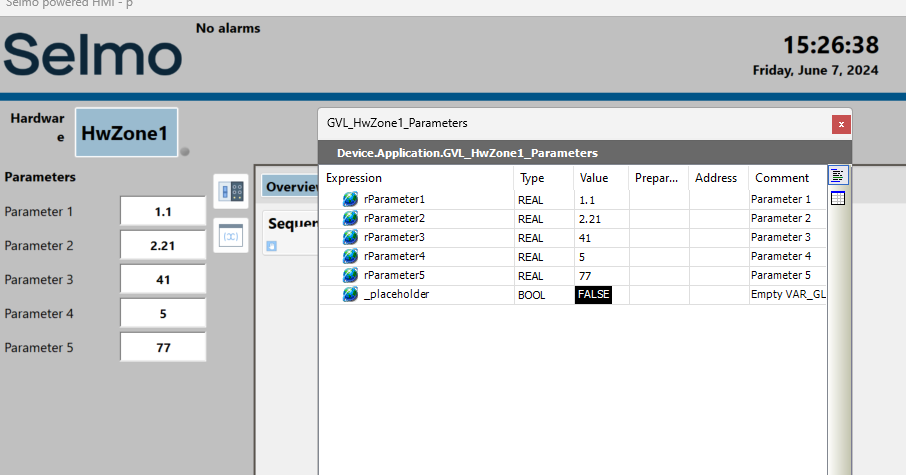Screen dimensions: 906x475
Task: Click the 'Empty VAR_GL' comment cell
Action: click(788, 295)
